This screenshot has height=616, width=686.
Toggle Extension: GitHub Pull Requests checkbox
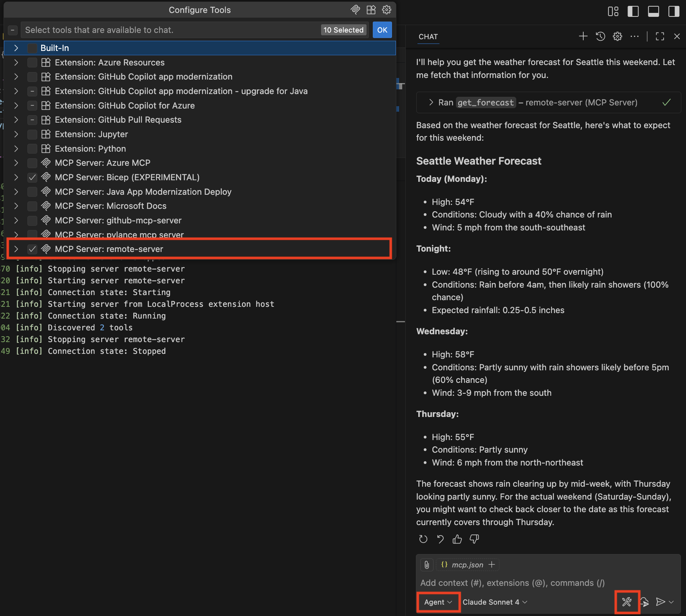(32, 120)
